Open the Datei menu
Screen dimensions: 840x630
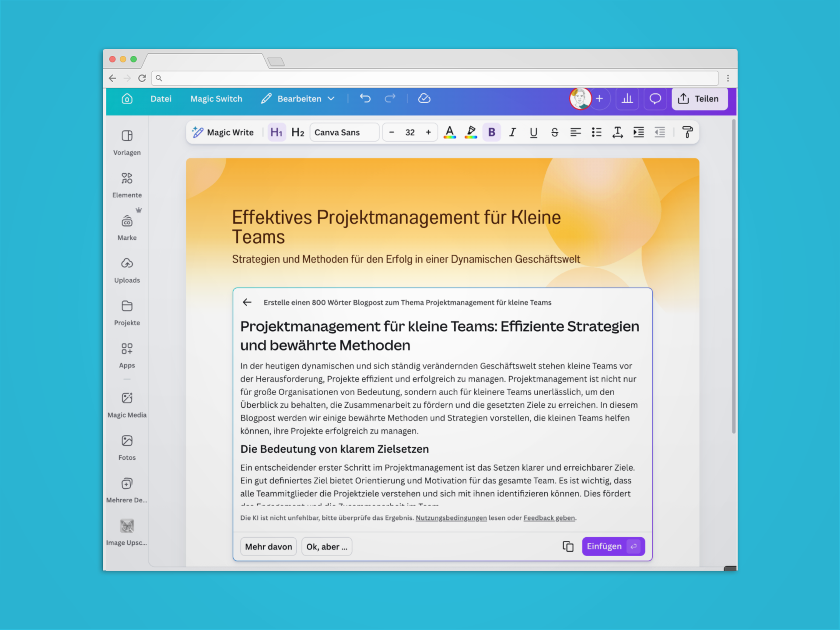[x=161, y=99]
